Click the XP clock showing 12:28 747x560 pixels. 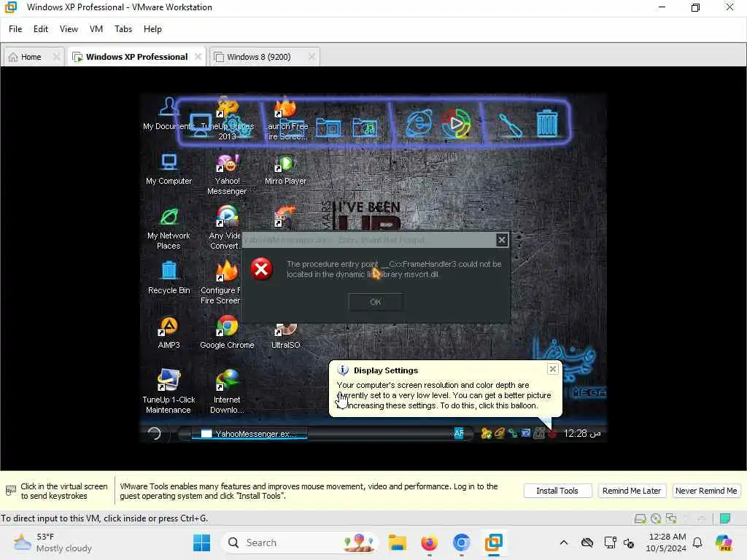coord(581,433)
